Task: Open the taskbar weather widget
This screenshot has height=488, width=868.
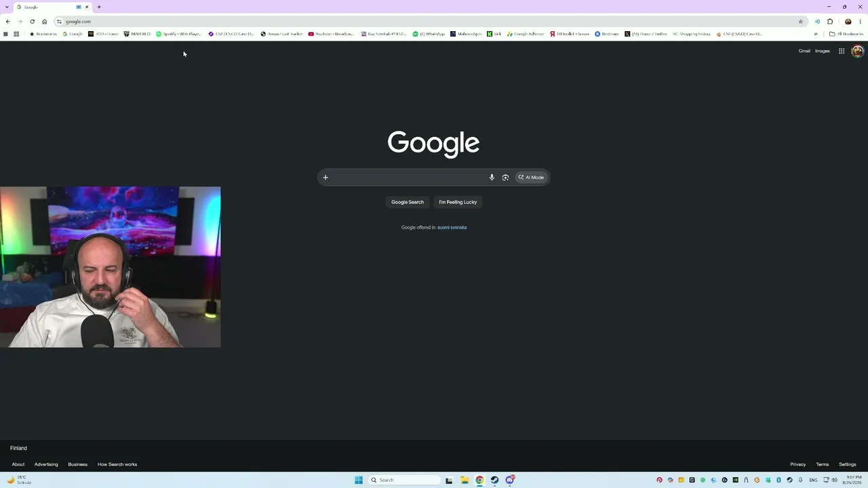Action: click(x=19, y=480)
